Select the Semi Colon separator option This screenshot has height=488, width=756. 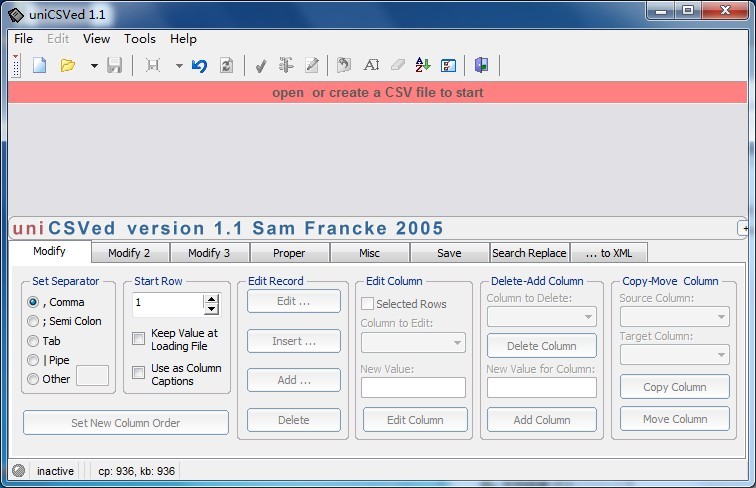point(33,321)
